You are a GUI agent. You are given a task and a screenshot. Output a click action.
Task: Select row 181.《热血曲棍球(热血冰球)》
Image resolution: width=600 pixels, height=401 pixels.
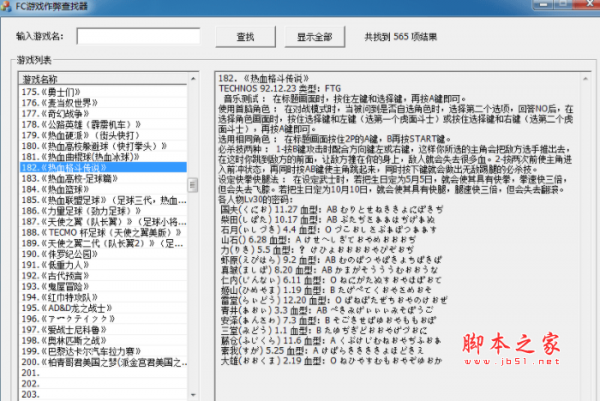tap(103, 156)
